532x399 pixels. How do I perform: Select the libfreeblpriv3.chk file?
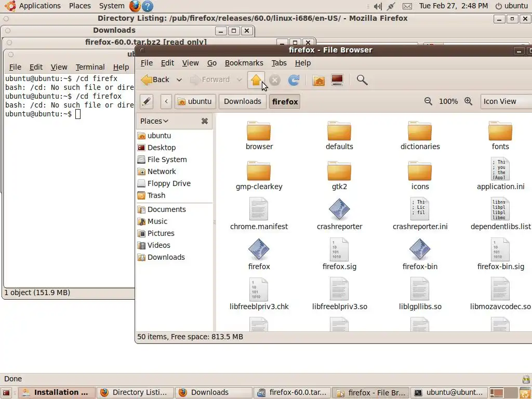point(259,294)
